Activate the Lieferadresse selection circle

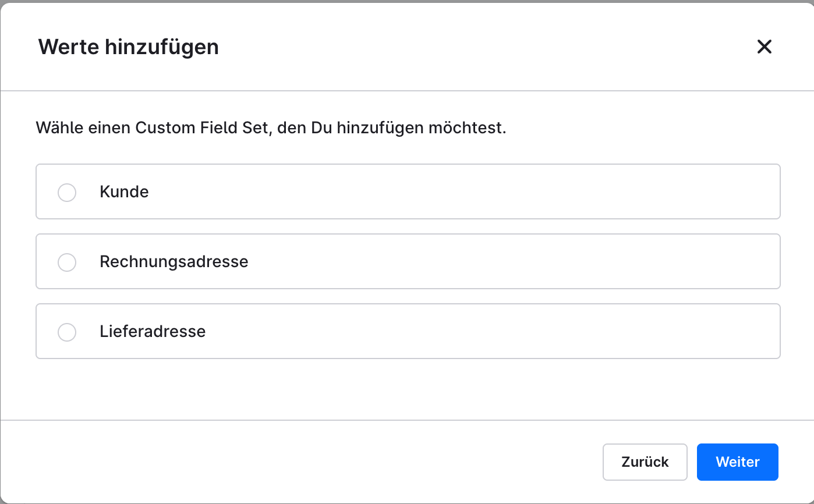[x=67, y=332]
